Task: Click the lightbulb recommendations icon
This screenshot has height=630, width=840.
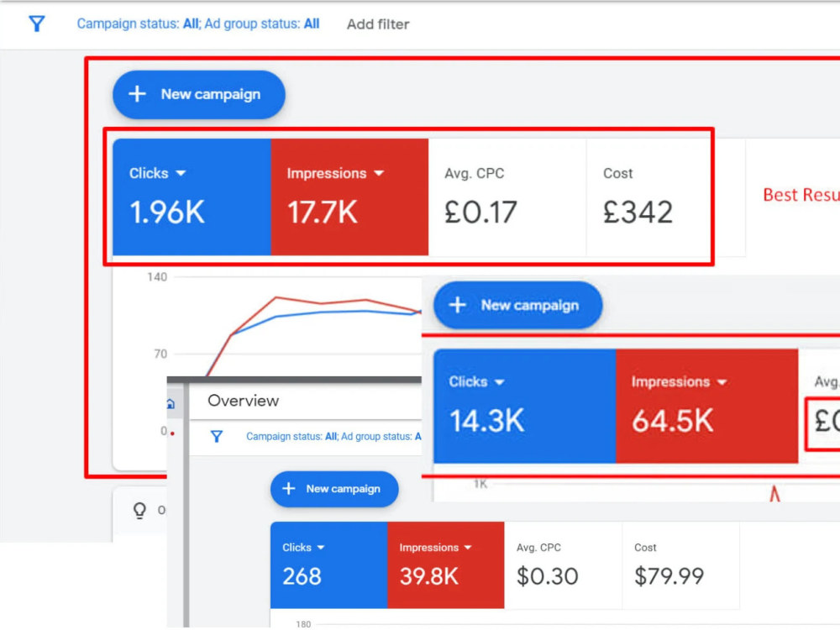Action: click(139, 510)
